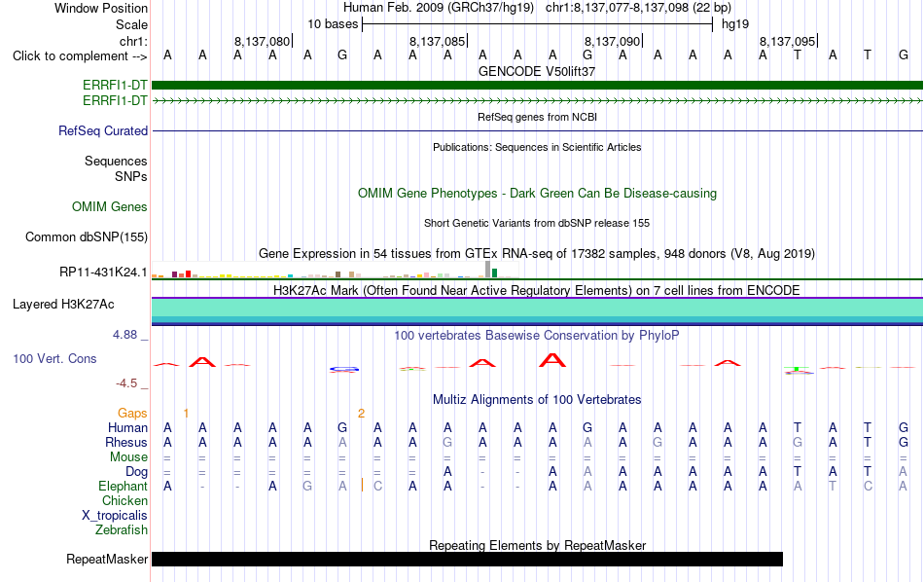Click the Sequences side label
Image resolution: width=924 pixels, height=582 pixels.
(x=116, y=161)
